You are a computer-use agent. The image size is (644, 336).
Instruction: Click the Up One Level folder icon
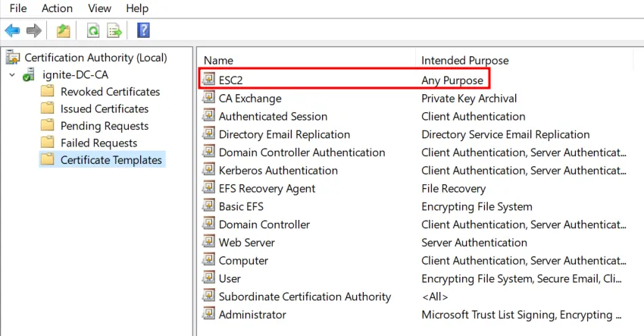click(64, 30)
